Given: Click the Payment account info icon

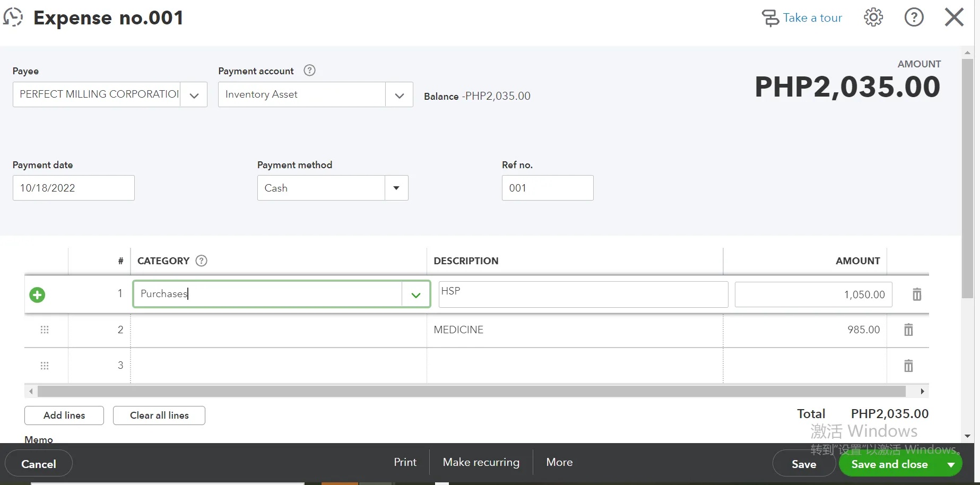Looking at the screenshot, I should point(309,70).
